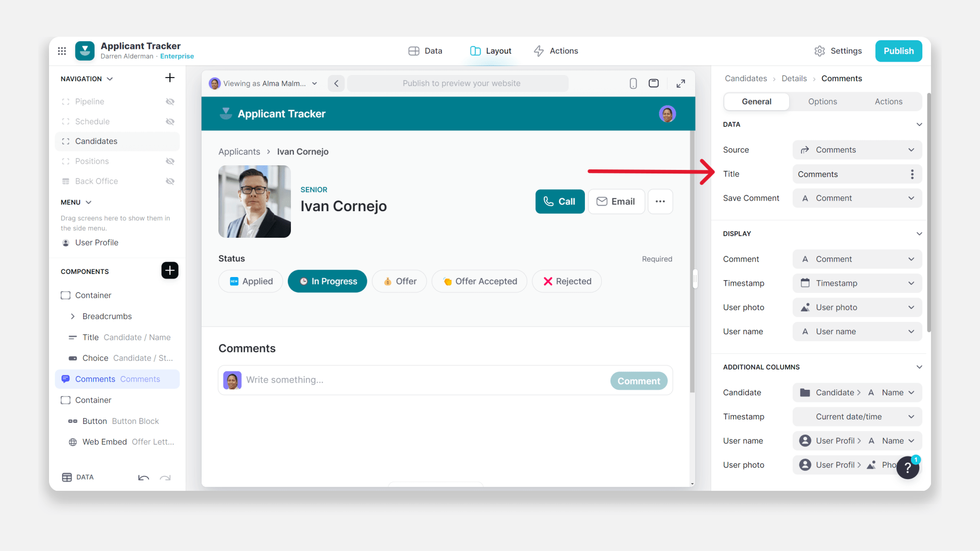Open the Data tab in top bar

[x=425, y=51]
